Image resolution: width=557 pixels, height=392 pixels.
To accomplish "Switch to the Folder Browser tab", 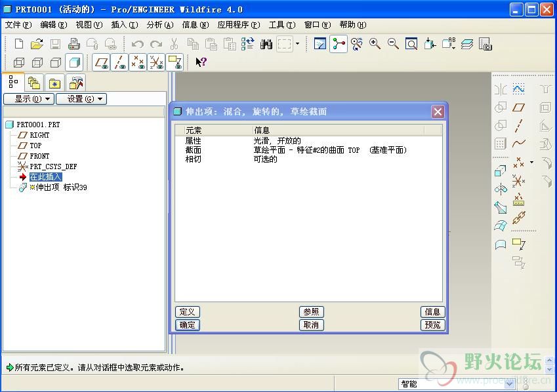I will point(34,83).
